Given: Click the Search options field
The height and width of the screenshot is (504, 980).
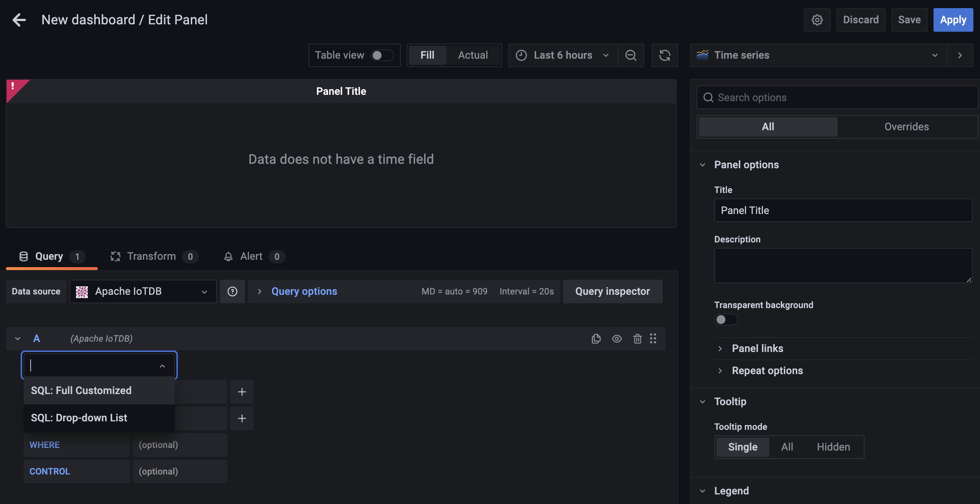Looking at the screenshot, I should coord(837,98).
